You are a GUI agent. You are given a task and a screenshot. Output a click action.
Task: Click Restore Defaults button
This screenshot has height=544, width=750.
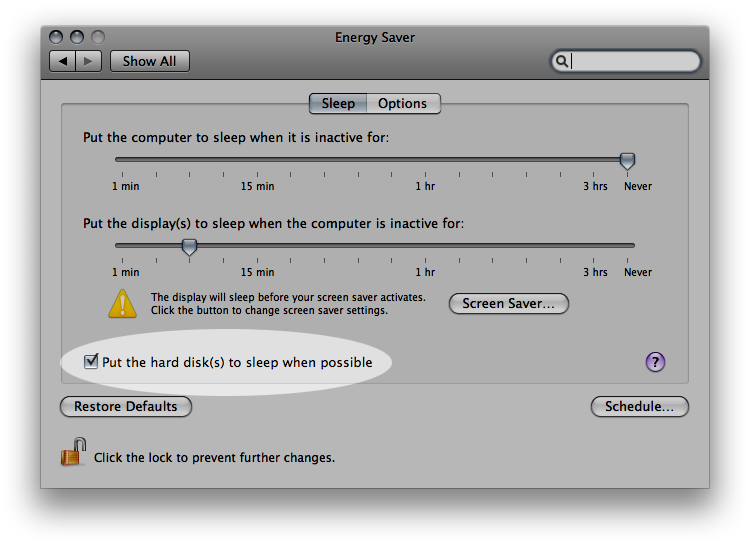(x=126, y=407)
